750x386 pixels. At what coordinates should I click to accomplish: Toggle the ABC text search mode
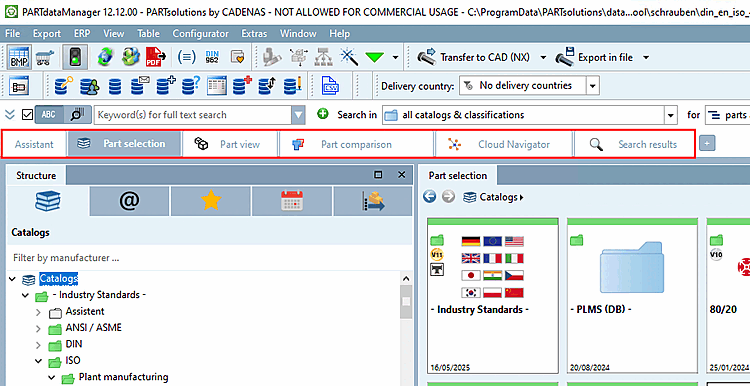49,115
